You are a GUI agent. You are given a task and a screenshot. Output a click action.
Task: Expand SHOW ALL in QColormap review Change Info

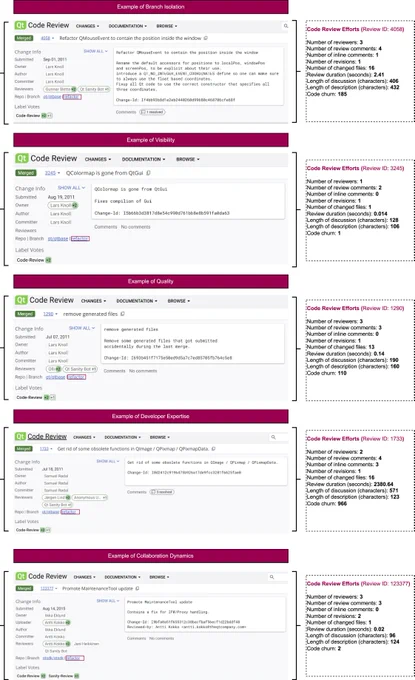[x=72, y=188]
